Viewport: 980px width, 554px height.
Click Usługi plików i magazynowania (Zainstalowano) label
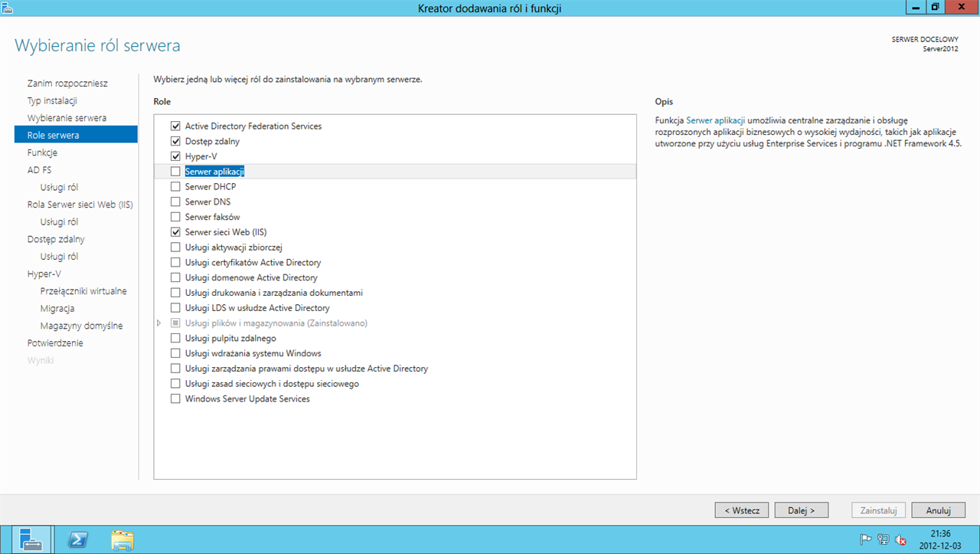point(276,323)
